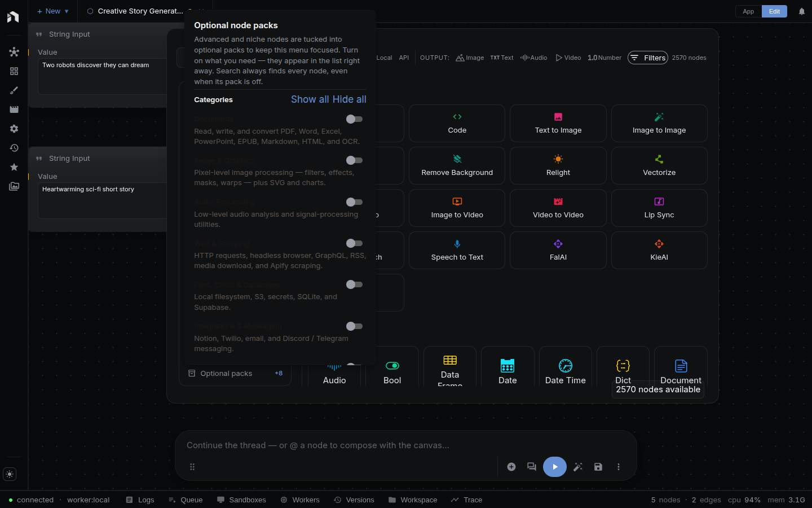This screenshot has width=812, height=508.
Task: Select the Document type tile
Action: coord(681,366)
